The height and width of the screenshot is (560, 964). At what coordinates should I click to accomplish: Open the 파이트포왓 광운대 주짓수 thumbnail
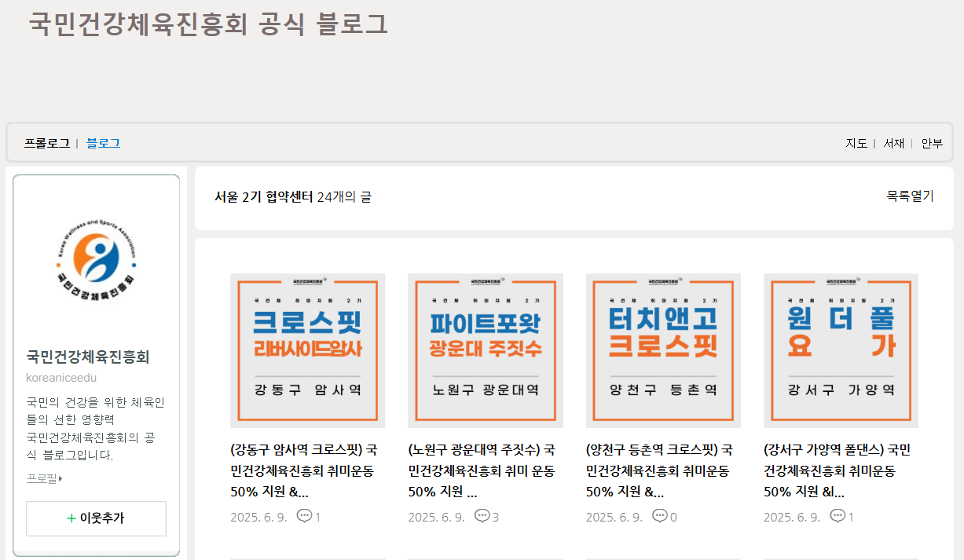pyautogui.click(x=486, y=350)
